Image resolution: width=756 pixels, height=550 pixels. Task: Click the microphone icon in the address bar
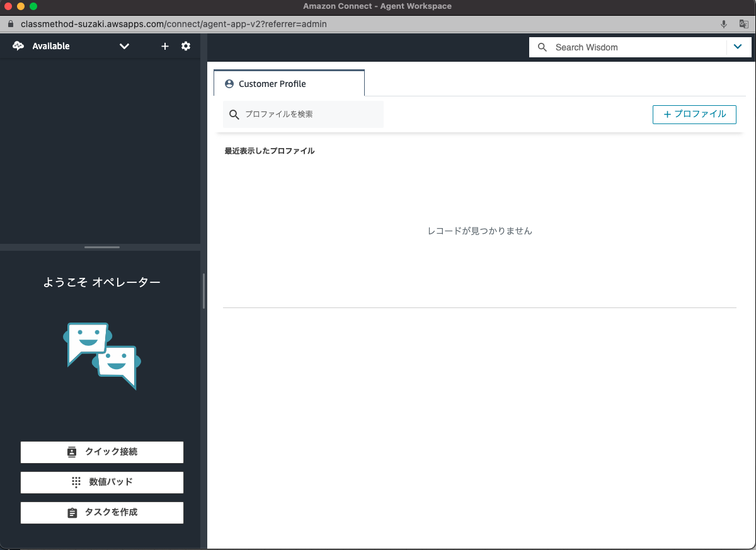pos(723,24)
